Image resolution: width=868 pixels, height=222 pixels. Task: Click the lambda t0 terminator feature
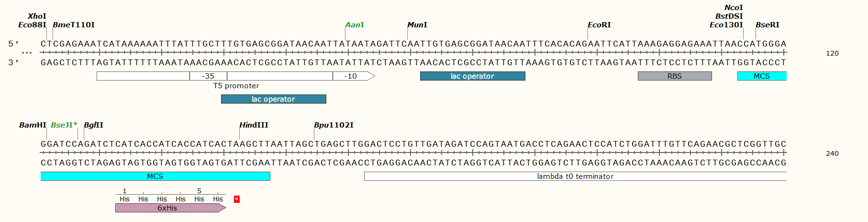pyautogui.click(x=575, y=176)
